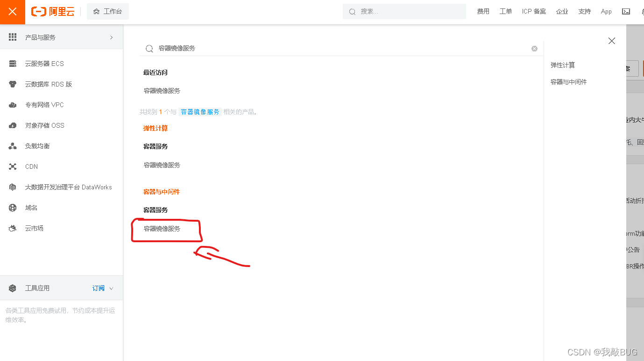
Task: Click the CDN icon
Action: tap(13, 166)
